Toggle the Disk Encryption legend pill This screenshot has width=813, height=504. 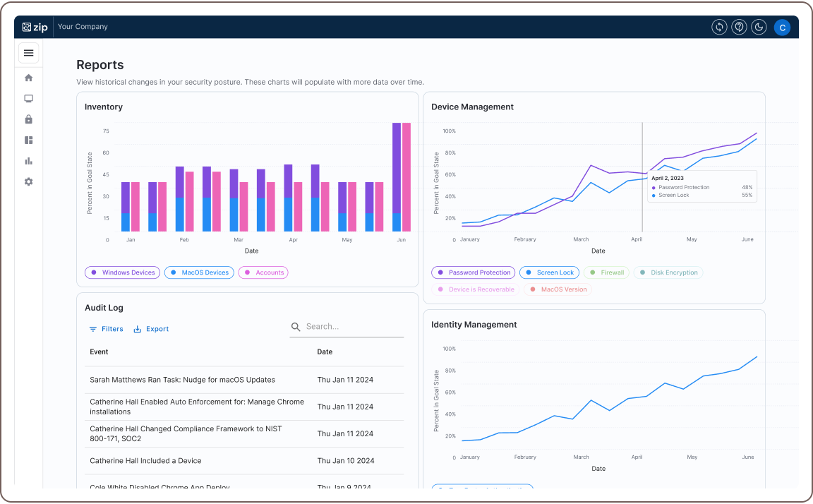click(668, 272)
